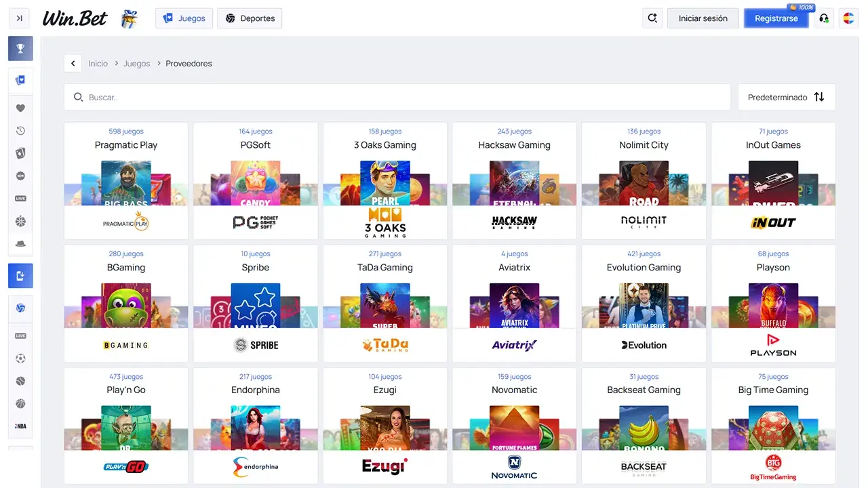Open the language flag selector
Viewport: 868px width, 488px height.
click(848, 18)
